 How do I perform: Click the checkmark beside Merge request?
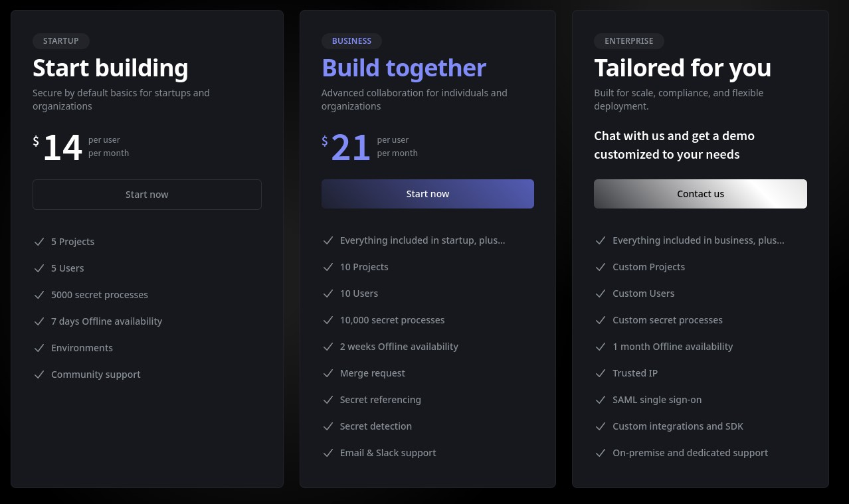328,373
